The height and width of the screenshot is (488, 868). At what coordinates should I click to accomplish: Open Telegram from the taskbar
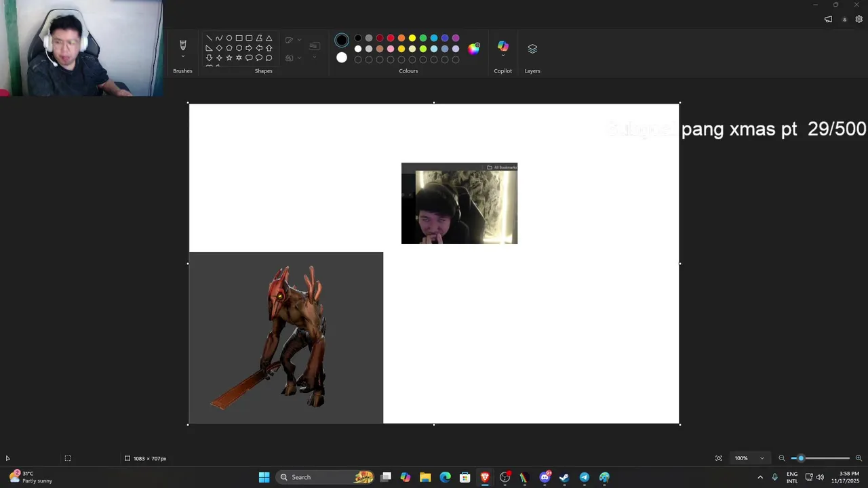584,477
